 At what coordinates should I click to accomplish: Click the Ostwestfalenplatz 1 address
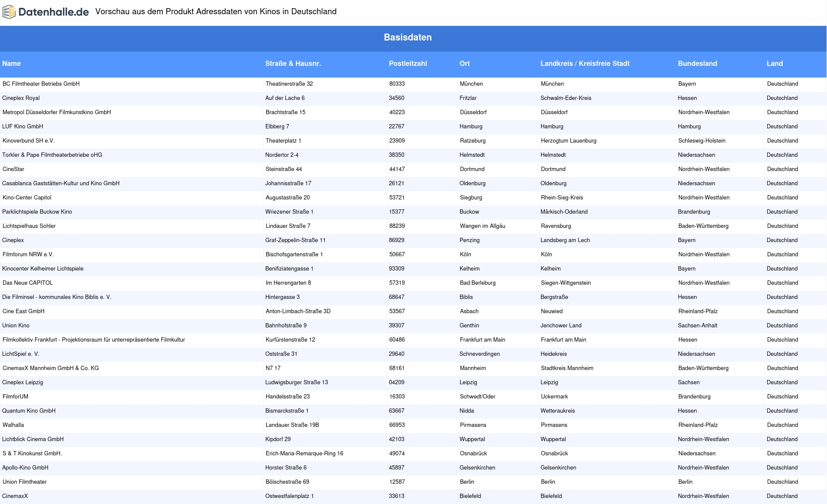click(x=289, y=496)
